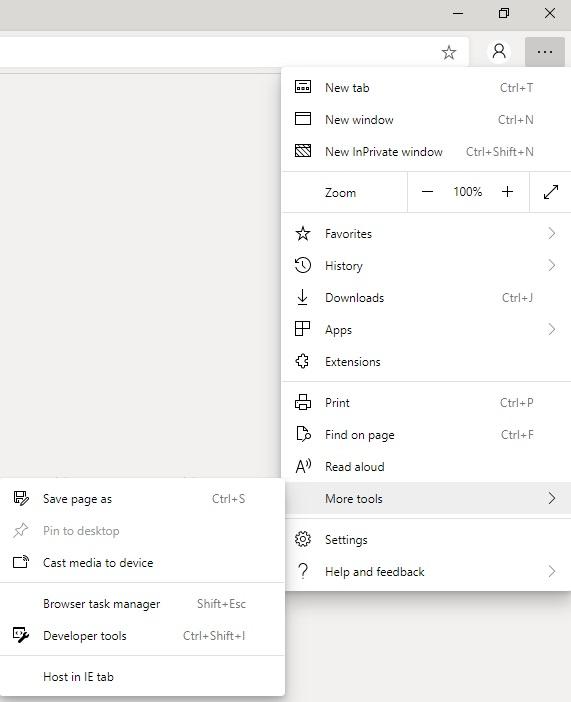
Task: Expand the History submenu arrow
Action: pyautogui.click(x=552, y=265)
